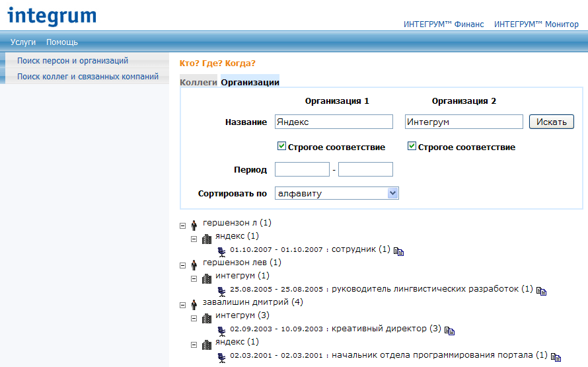
Task: Click building icon beside интегрум (3)
Action: [x=207, y=318]
